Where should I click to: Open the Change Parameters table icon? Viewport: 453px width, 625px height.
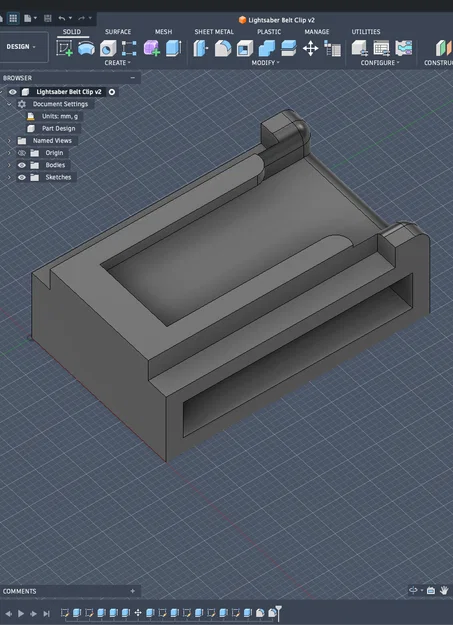pyautogui.click(x=332, y=49)
